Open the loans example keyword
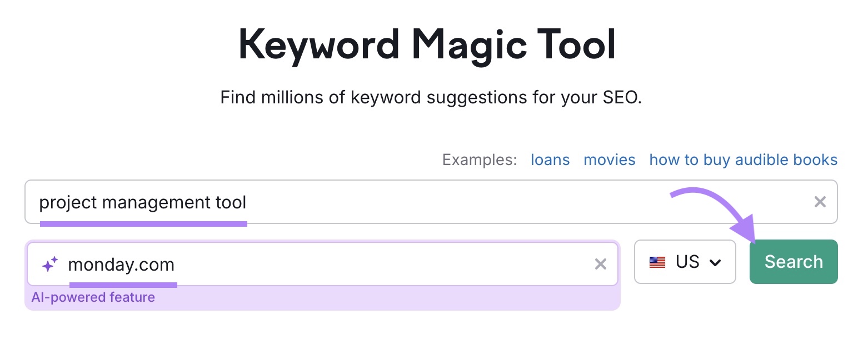The image size is (868, 339). 550,160
